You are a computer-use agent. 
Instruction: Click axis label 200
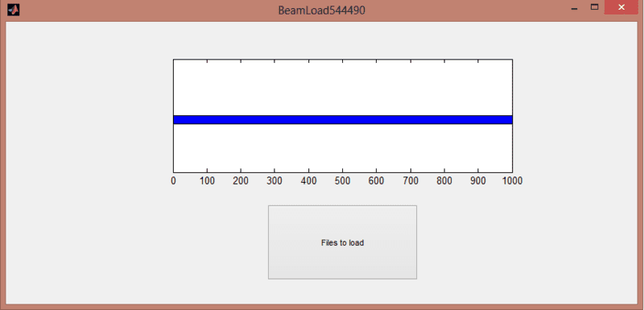pos(241,181)
